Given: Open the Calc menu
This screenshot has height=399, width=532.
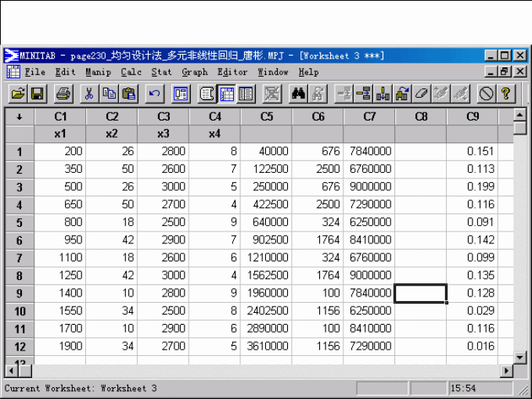Looking at the screenshot, I should tap(131, 72).
